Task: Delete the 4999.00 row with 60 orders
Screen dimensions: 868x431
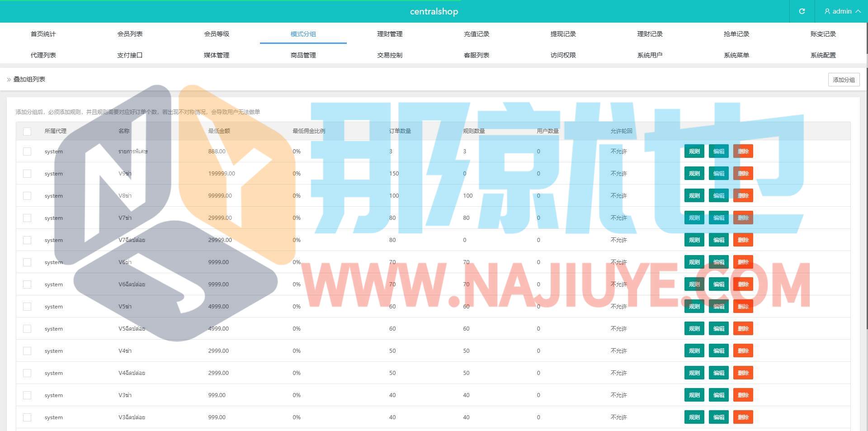Action: tap(743, 307)
